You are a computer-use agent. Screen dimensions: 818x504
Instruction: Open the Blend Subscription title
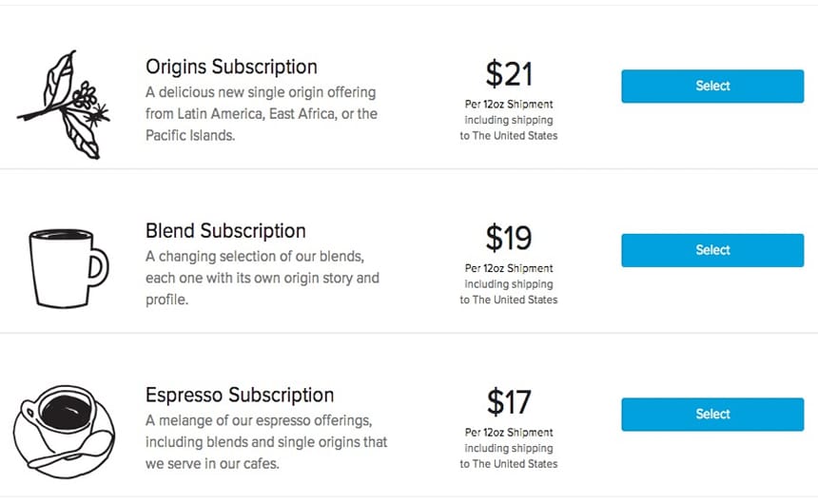coord(225,231)
